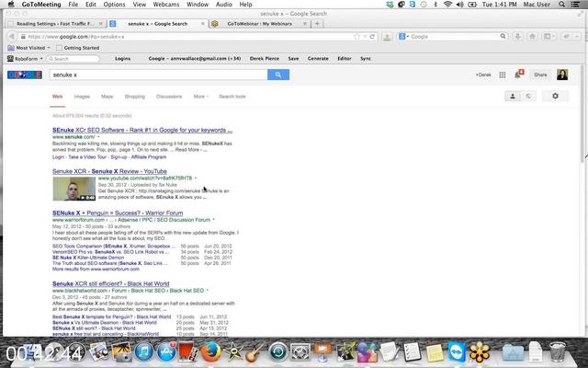Open the Webcams menu
Screen dimensions: 588x368
pyautogui.click(x=166, y=4)
